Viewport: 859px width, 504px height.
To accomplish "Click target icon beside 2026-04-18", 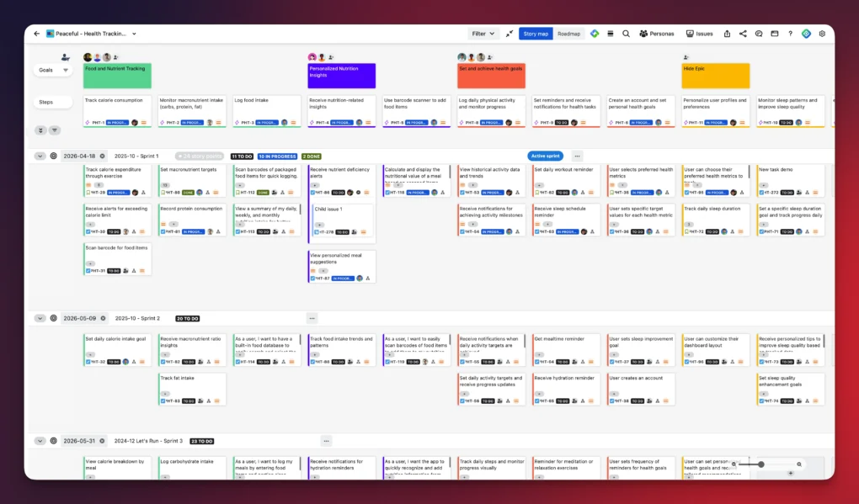I will click(x=54, y=156).
